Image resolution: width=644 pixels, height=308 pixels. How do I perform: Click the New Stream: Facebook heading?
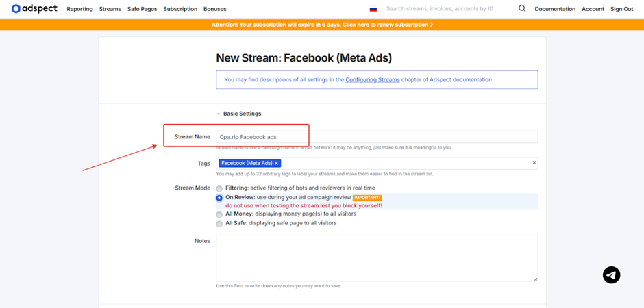pyautogui.click(x=304, y=58)
